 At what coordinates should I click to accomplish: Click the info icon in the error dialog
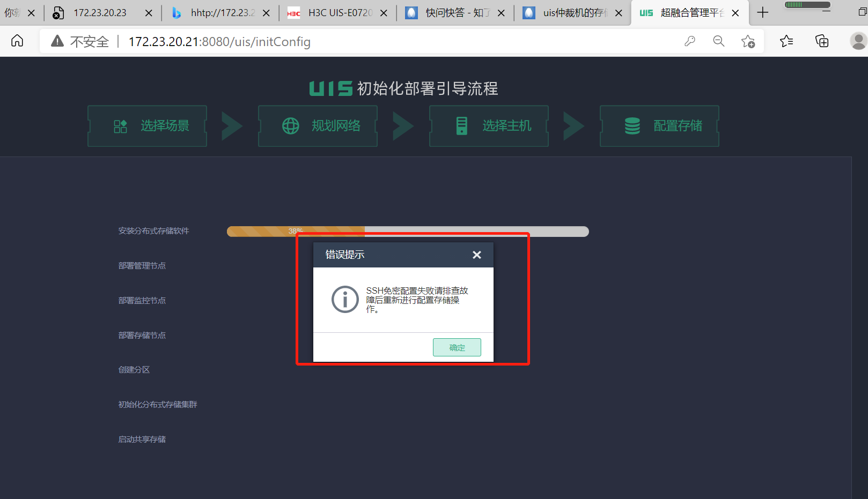345,299
